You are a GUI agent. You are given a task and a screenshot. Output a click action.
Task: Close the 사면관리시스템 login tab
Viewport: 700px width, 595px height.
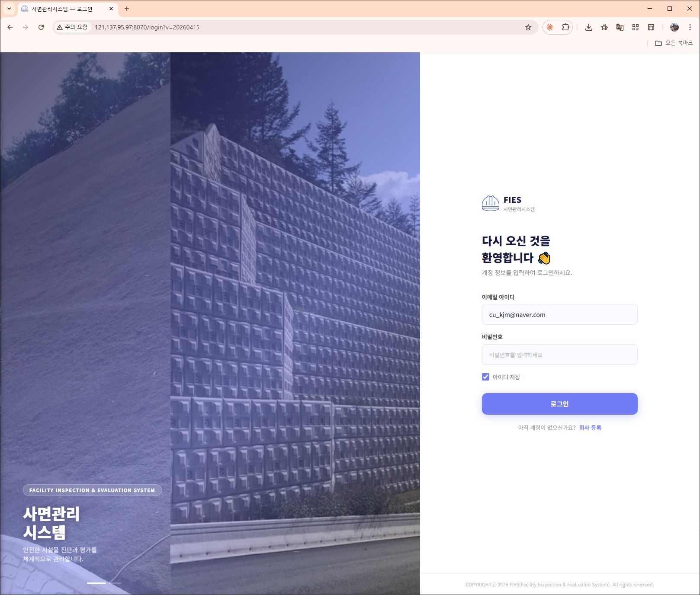point(111,9)
